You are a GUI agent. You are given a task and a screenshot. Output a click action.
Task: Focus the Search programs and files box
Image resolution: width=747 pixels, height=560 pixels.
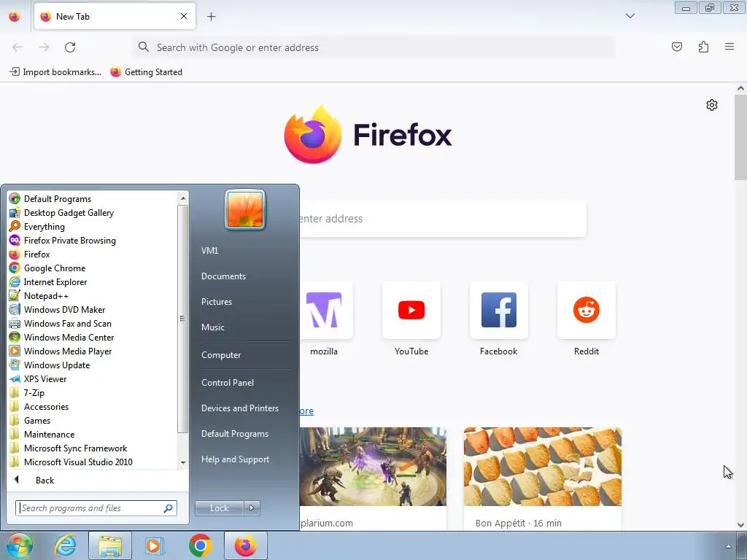click(x=96, y=508)
